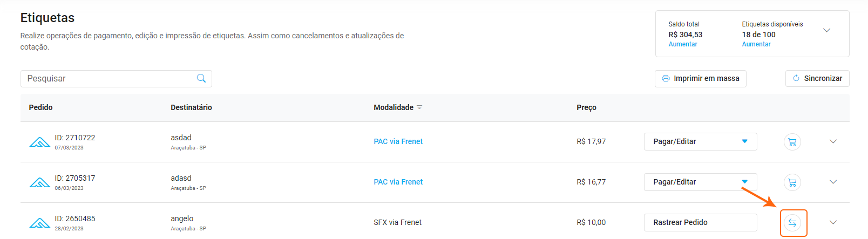Click Aumentar link under Etiquetas disponíveis
Screen dimensions: 868x239
pos(756,44)
